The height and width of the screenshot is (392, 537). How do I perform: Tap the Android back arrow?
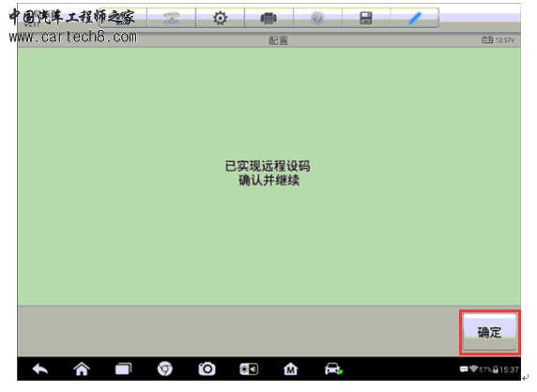pyautogui.click(x=40, y=369)
